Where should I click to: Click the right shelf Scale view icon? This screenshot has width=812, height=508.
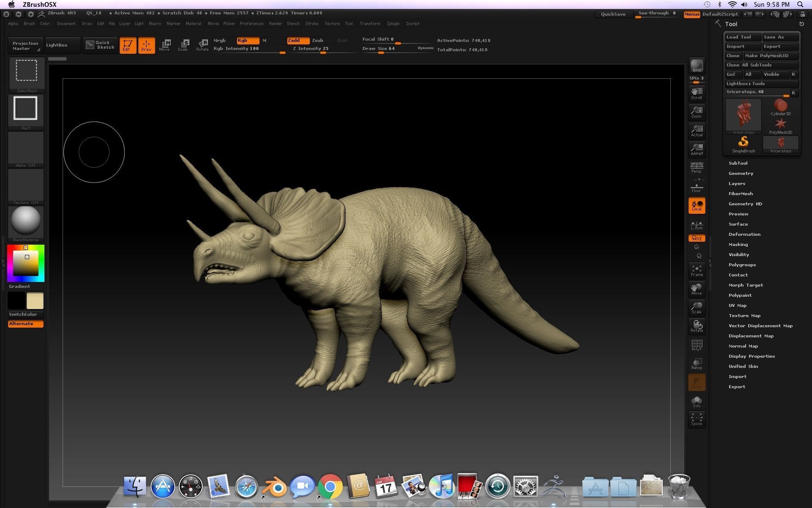[697, 307]
